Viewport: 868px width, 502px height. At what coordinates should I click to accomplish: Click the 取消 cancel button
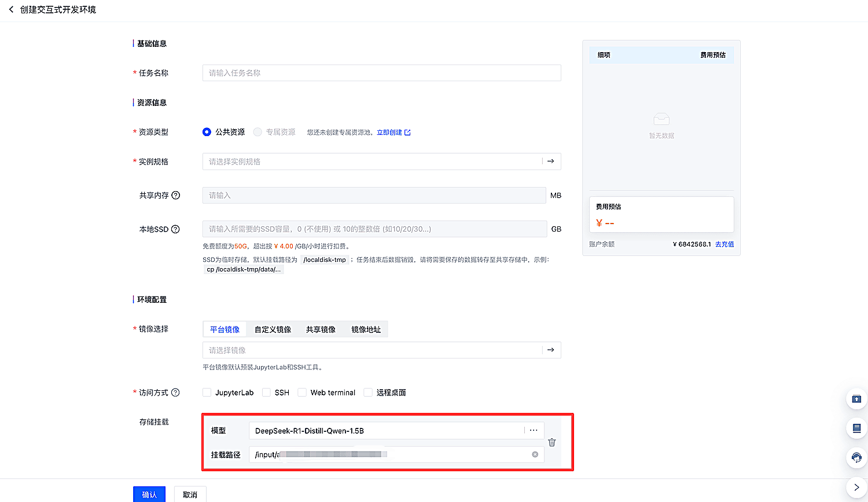[x=190, y=494]
